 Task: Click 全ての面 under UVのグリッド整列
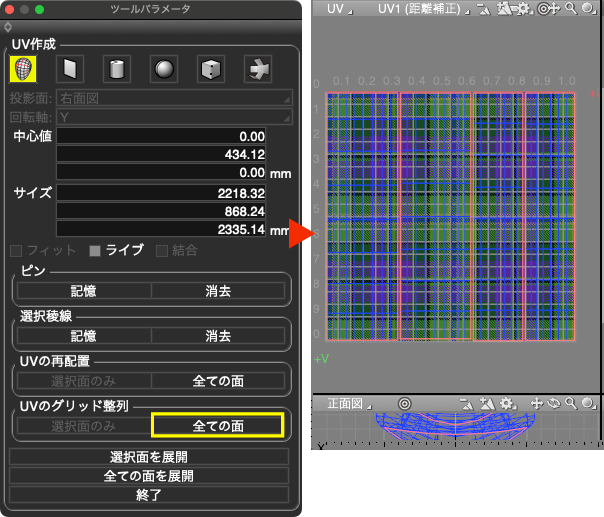tap(217, 425)
